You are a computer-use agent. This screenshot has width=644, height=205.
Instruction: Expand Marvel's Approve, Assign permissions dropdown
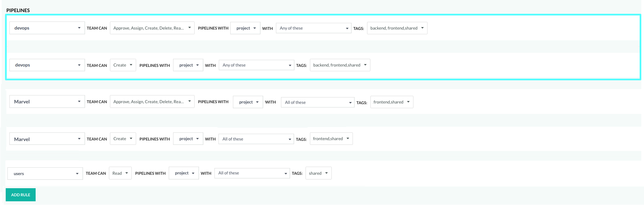(152, 102)
